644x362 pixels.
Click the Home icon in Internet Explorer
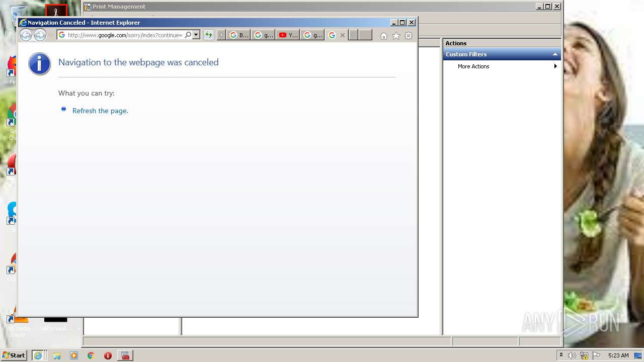(x=384, y=36)
